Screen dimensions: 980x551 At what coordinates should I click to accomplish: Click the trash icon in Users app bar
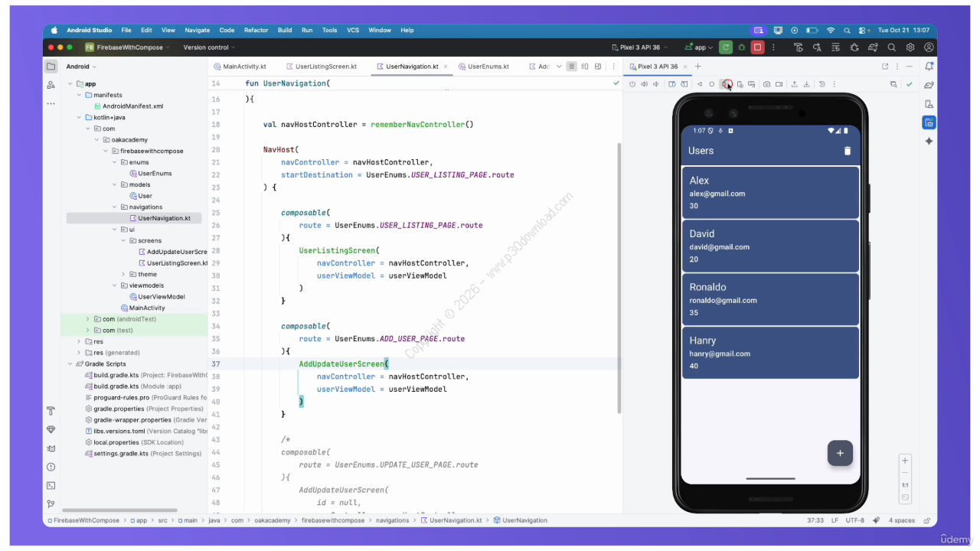click(847, 151)
